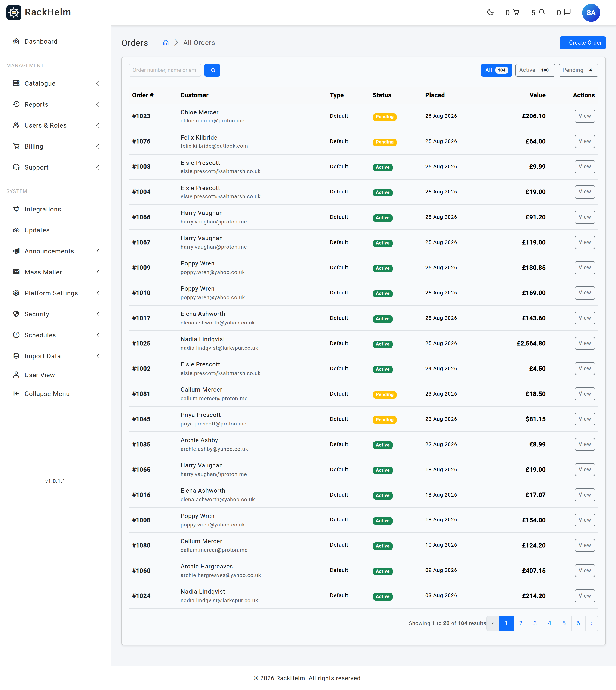
Task: Expand the Schedules menu chevron
Action: click(x=98, y=335)
